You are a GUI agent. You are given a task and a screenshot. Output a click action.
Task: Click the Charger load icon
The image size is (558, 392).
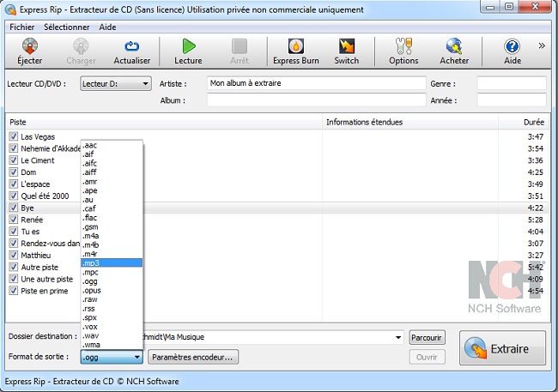tap(82, 51)
